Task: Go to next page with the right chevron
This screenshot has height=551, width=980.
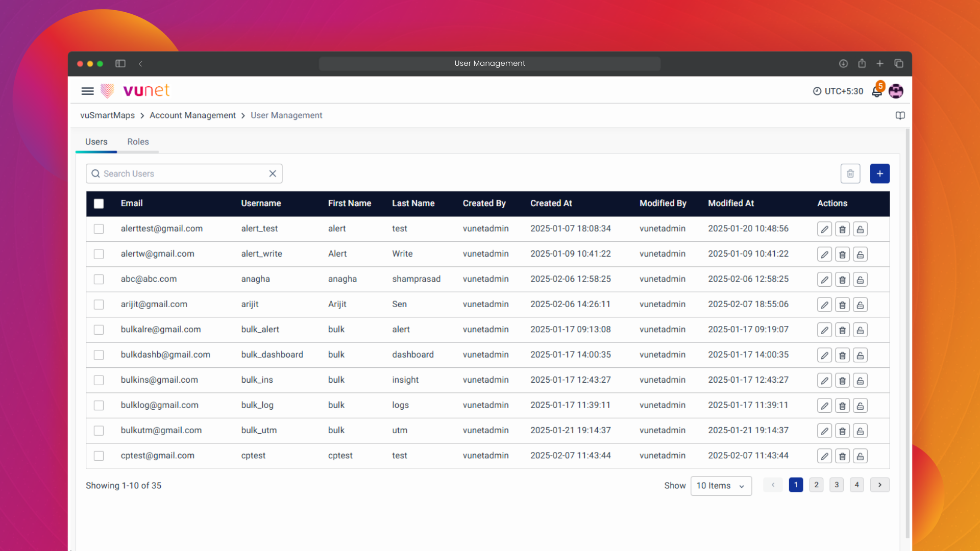Action: point(879,485)
